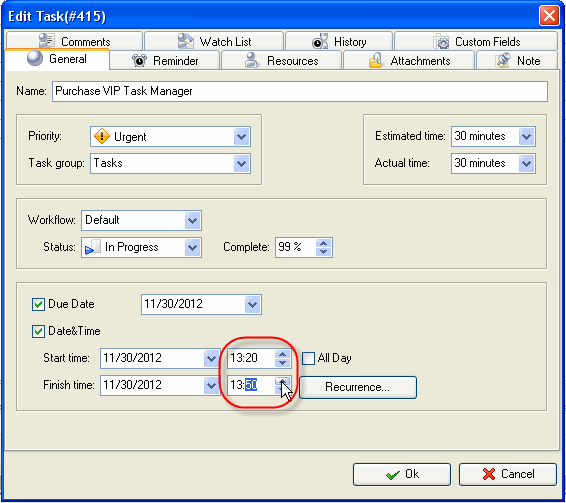Increase the Complete percentage
This screenshot has height=503, width=566.
click(x=323, y=243)
